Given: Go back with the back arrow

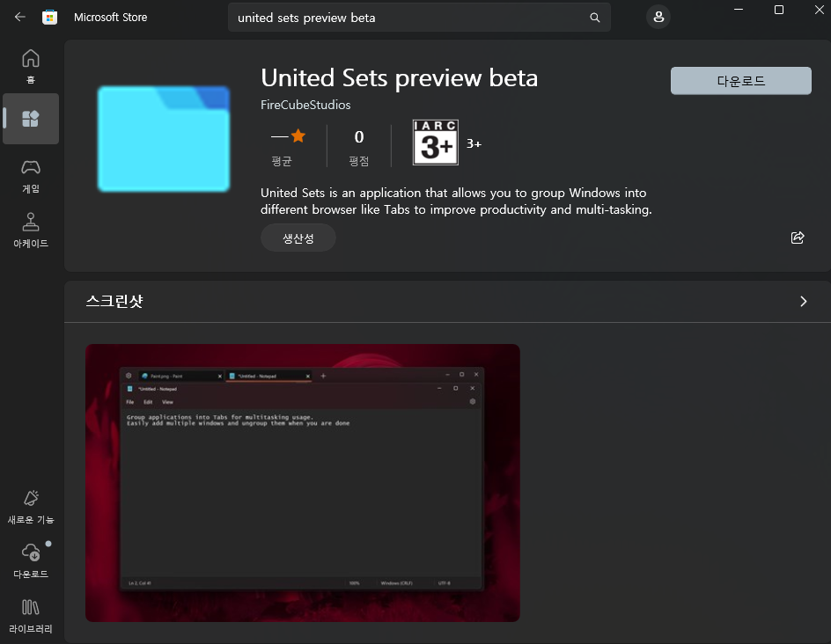Looking at the screenshot, I should pyautogui.click(x=20, y=17).
